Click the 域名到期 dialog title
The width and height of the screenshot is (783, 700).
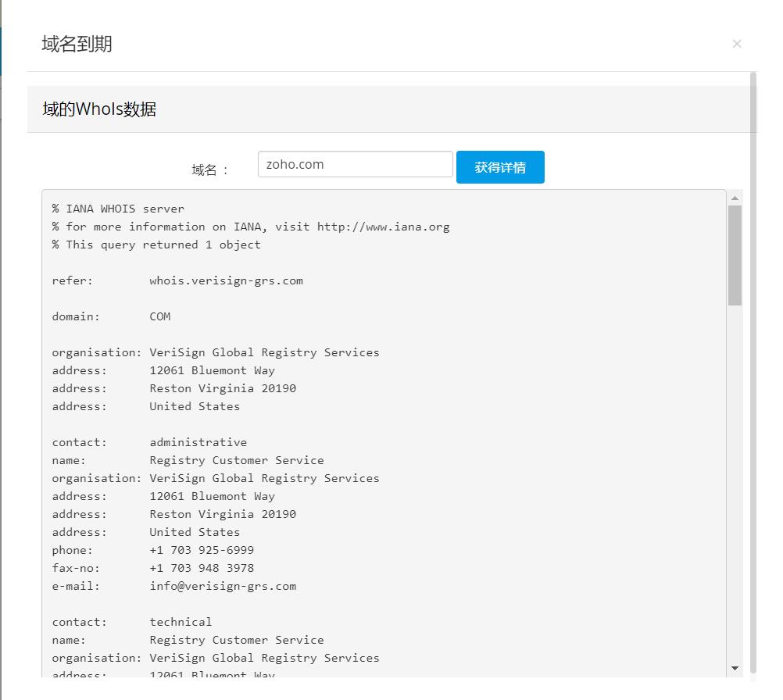[x=77, y=44]
